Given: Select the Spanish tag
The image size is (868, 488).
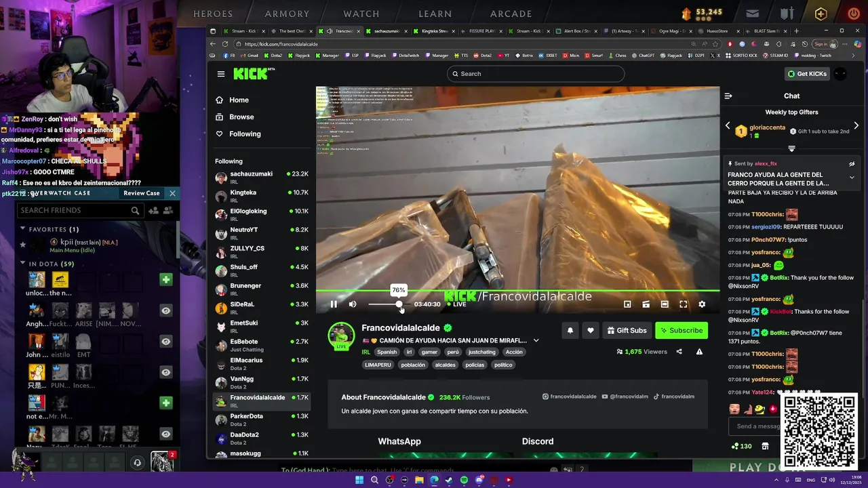Looking at the screenshot, I should pyautogui.click(x=387, y=352).
